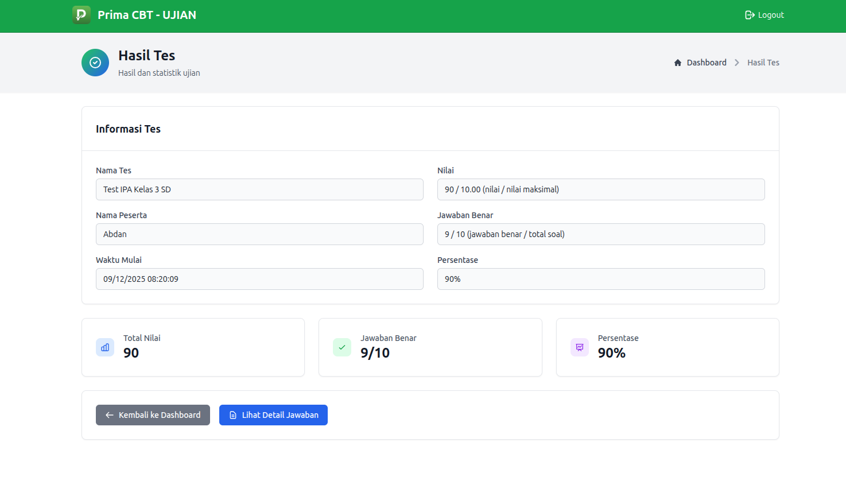Click the green checkmark circle beside Hasil Tes
The height and width of the screenshot is (504, 846).
click(x=95, y=62)
